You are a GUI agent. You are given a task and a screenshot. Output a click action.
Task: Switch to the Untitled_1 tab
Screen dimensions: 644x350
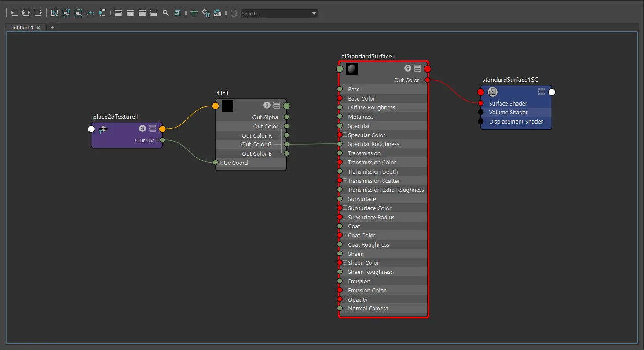point(22,28)
